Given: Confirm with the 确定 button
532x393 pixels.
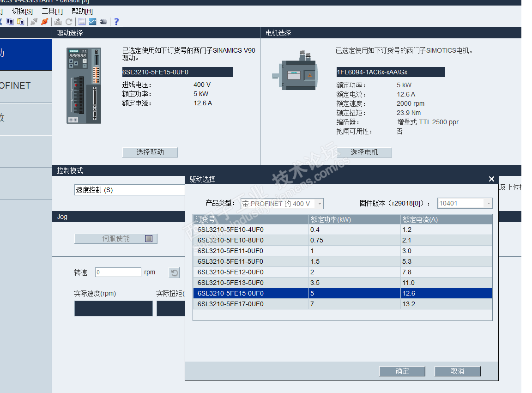Looking at the screenshot, I should click(x=402, y=371).
